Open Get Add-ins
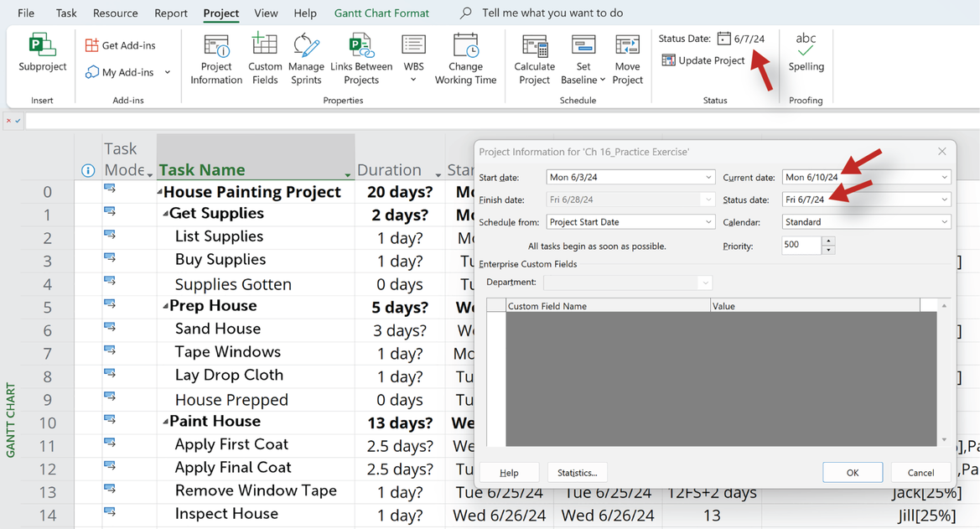 coord(121,45)
